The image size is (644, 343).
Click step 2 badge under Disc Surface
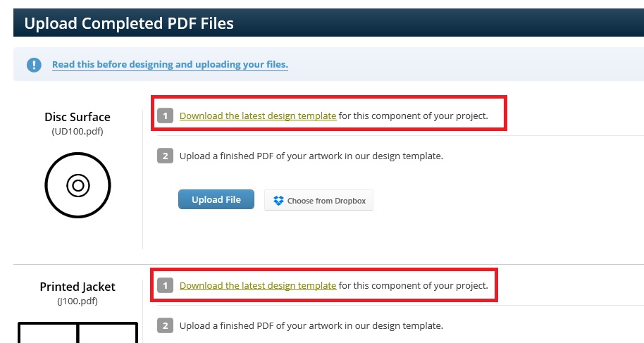coord(165,156)
